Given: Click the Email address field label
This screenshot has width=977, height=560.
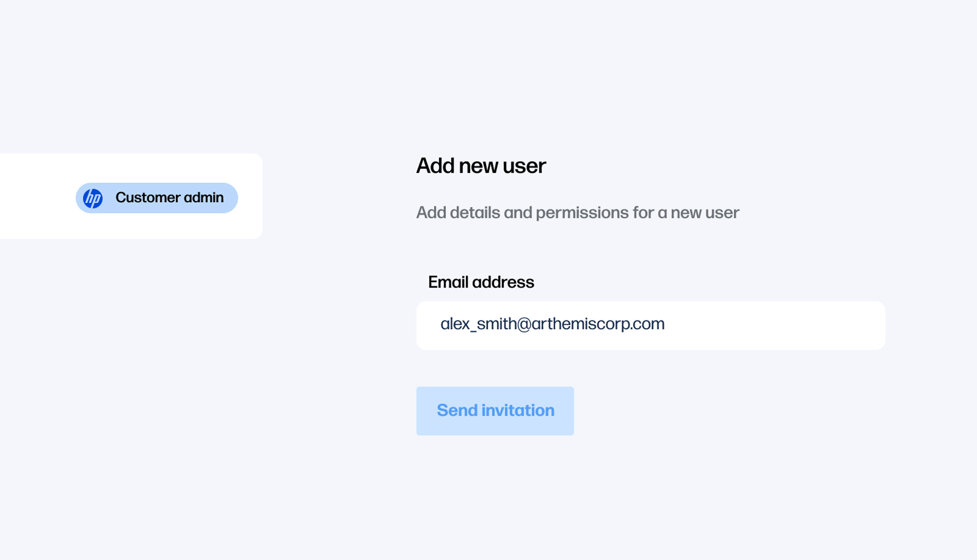Looking at the screenshot, I should point(481,282).
